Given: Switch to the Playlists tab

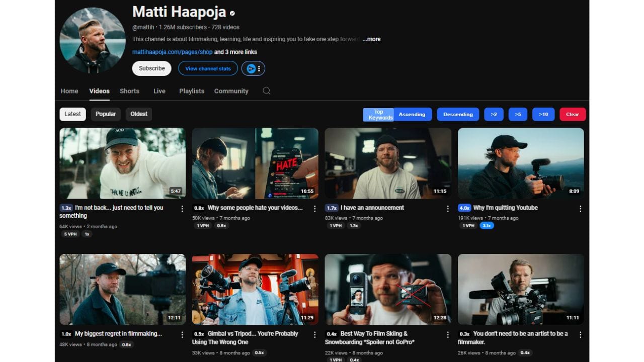Looking at the screenshot, I should coord(192,91).
